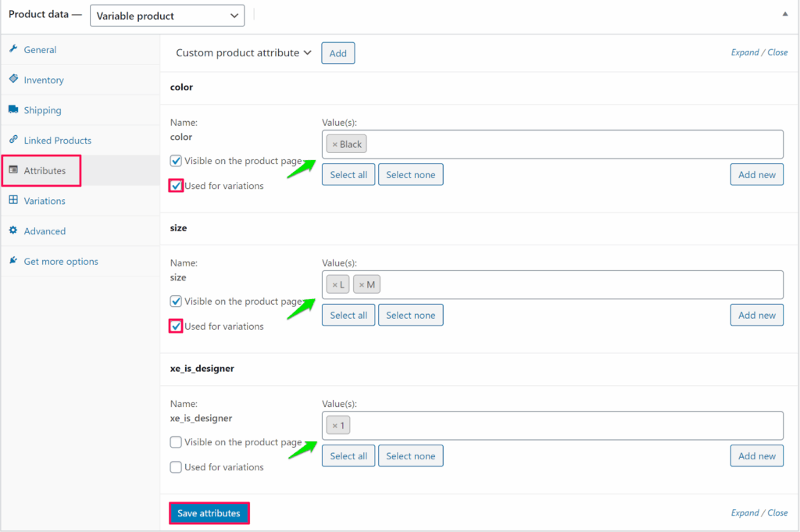
Task: Open the Variable product type dropdown
Action: pos(166,16)
